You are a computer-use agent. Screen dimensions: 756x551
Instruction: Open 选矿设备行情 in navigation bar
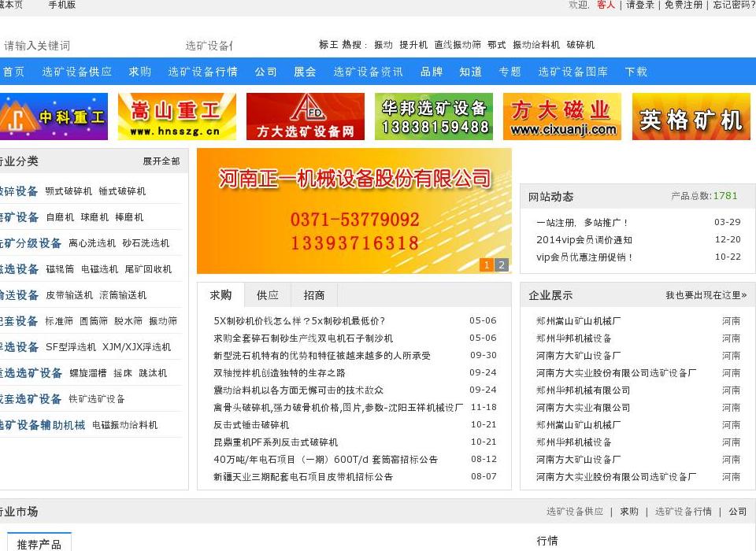(x=202, y=72)
